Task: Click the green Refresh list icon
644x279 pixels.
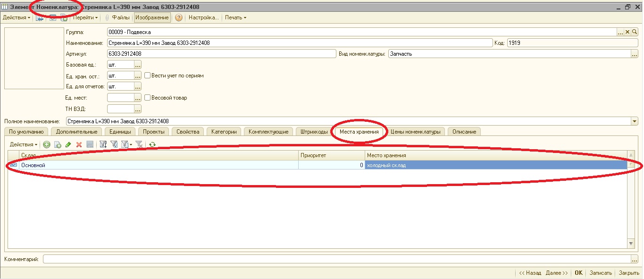Action: 152,144
